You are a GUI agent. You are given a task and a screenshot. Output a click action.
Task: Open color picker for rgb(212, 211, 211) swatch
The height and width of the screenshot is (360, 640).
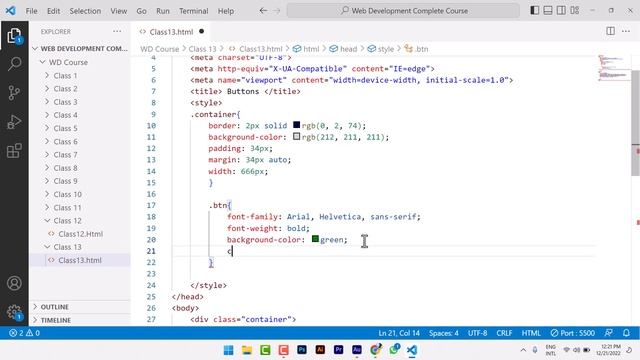(296, 136)
